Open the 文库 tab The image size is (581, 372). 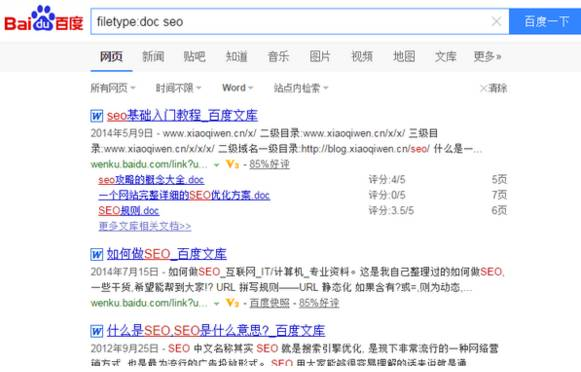tap(445, 57)
